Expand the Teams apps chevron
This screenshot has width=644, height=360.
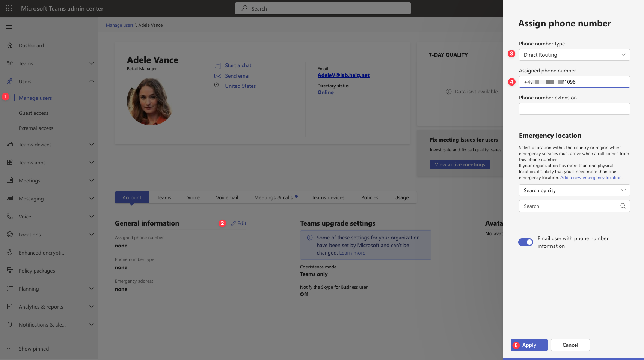click(x=92, y=162)
